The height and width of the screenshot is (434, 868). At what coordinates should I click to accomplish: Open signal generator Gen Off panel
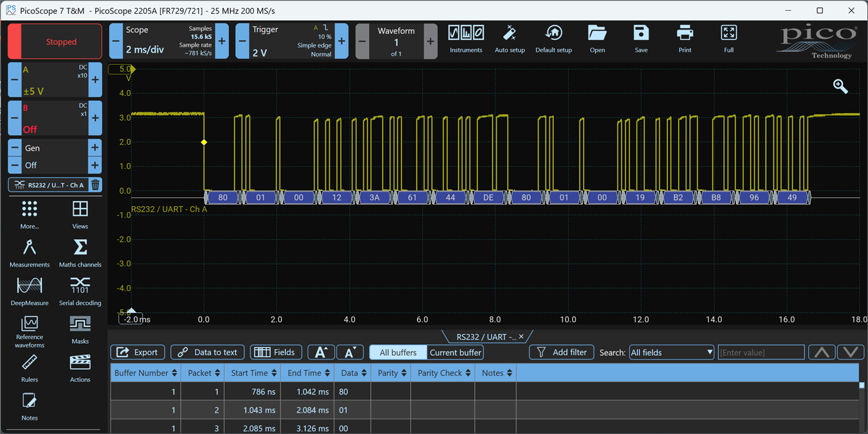pyautogui.click(x=55, y=156)
